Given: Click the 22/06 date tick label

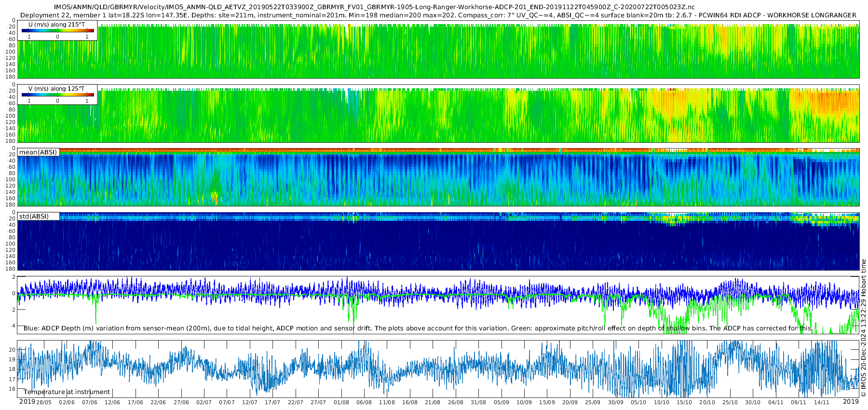Looking at the screenshot, I should pyautogui.click(x=158, y=402).
